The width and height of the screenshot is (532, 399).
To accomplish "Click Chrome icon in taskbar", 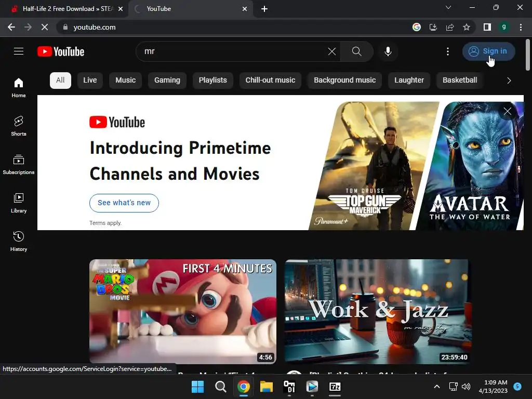I will point(243,387).
